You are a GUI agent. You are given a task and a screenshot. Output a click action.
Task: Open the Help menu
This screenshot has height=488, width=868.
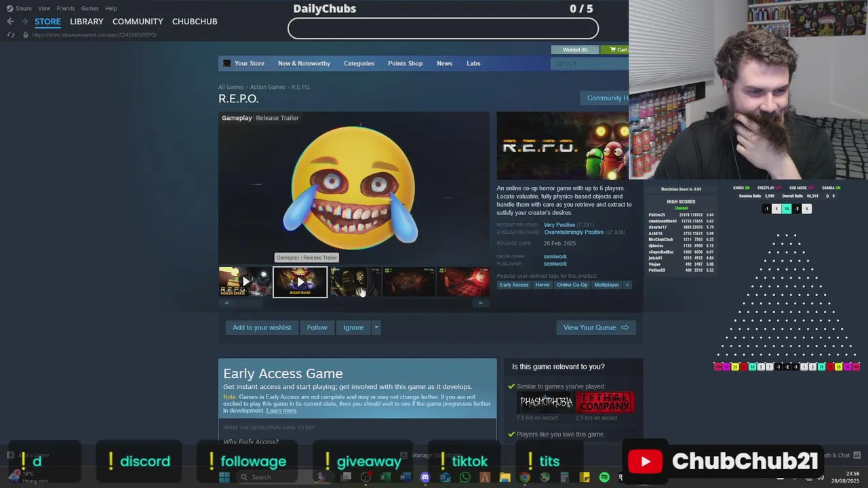click(111, 8)
